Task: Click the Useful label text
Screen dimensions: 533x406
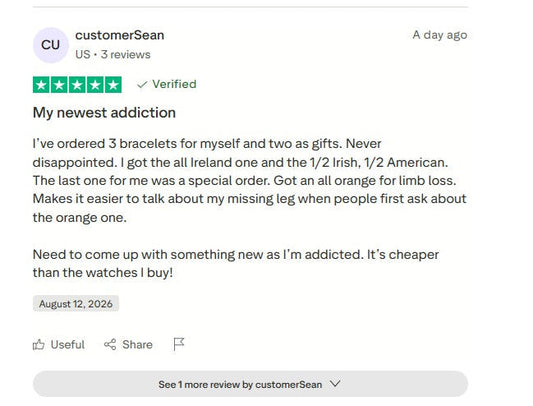Action: [68, 344]
